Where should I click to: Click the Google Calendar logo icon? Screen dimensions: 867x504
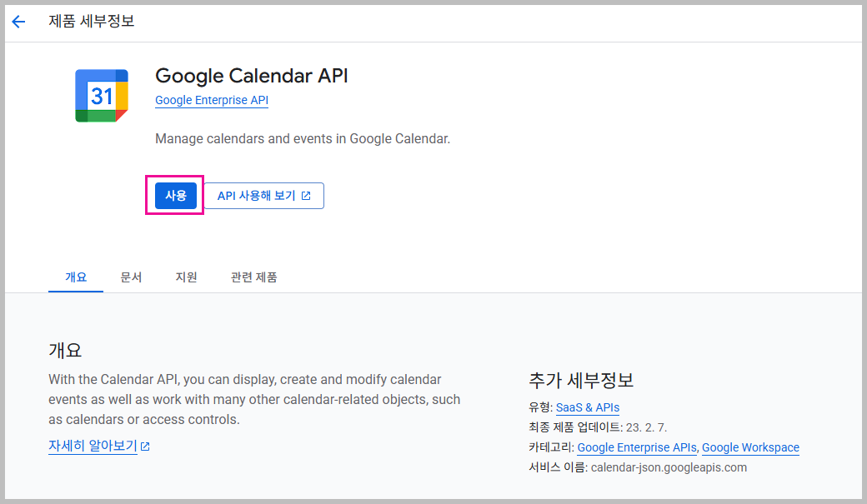pos(102,96)
